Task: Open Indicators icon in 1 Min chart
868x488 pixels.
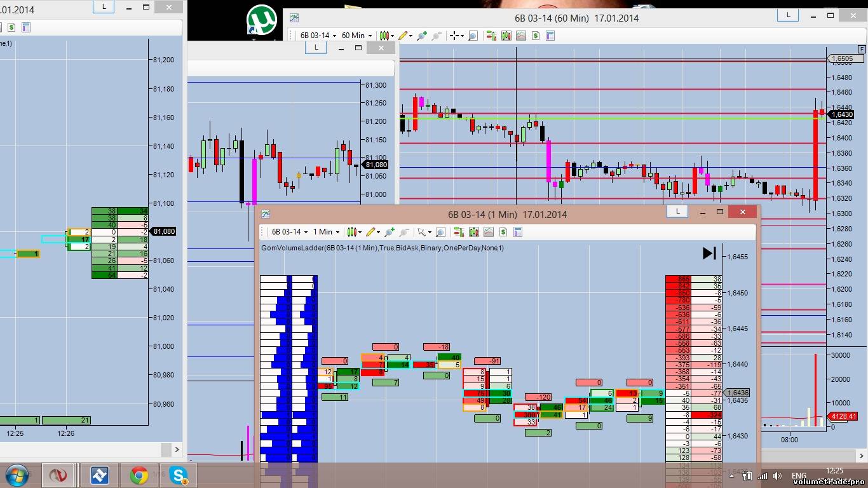Action: coord(489,232)
